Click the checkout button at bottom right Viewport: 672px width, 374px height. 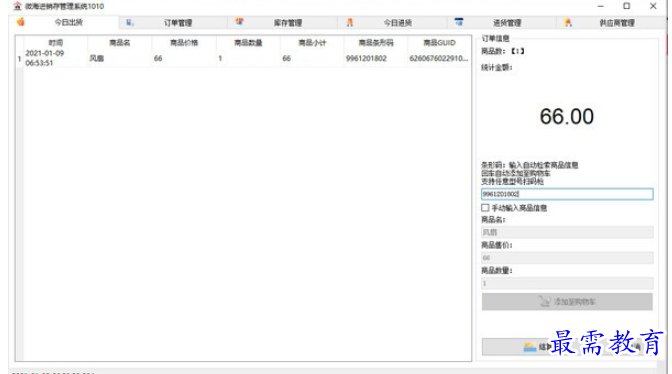[567, 347]
